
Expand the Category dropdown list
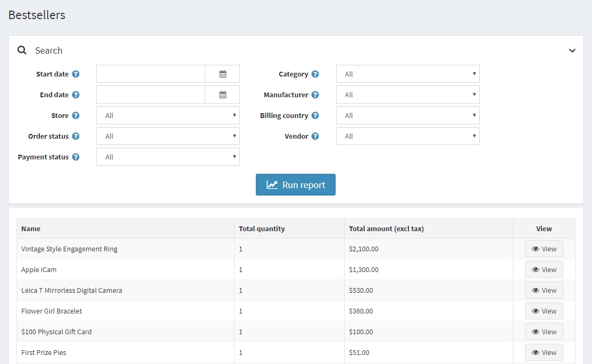[x=407, y=74]
